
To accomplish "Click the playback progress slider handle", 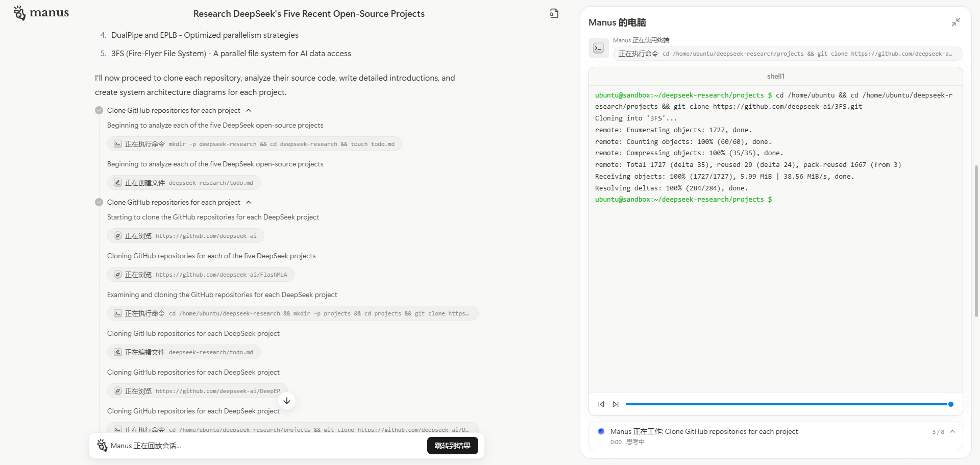I will pos(950,404).
